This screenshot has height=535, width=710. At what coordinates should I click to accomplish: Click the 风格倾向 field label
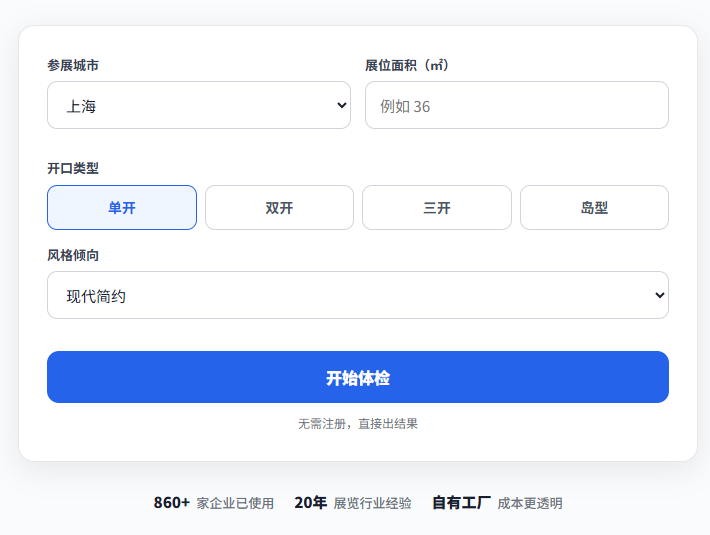click(x=73, y=255)
